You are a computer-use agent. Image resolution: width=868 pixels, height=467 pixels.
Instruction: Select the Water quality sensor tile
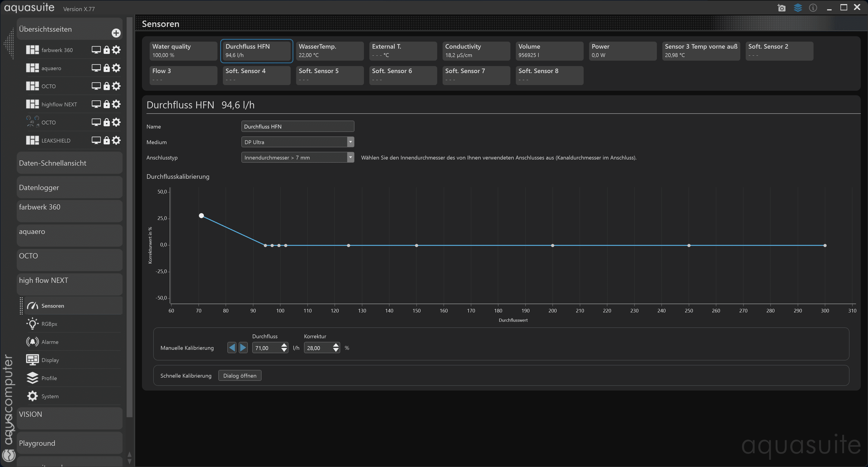[x=183, y=51]
